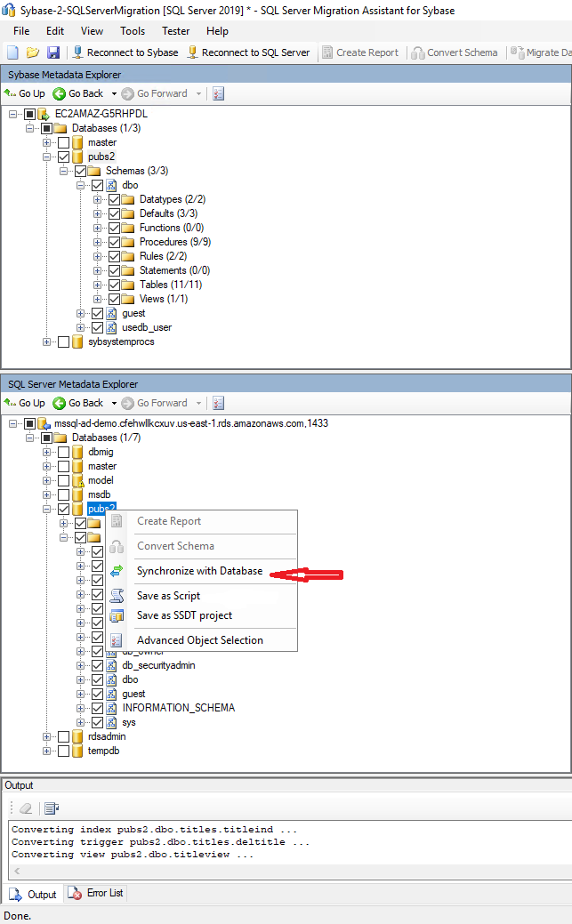Click the clear output eraser icon

pyautogui.click(x=26, y=808)
